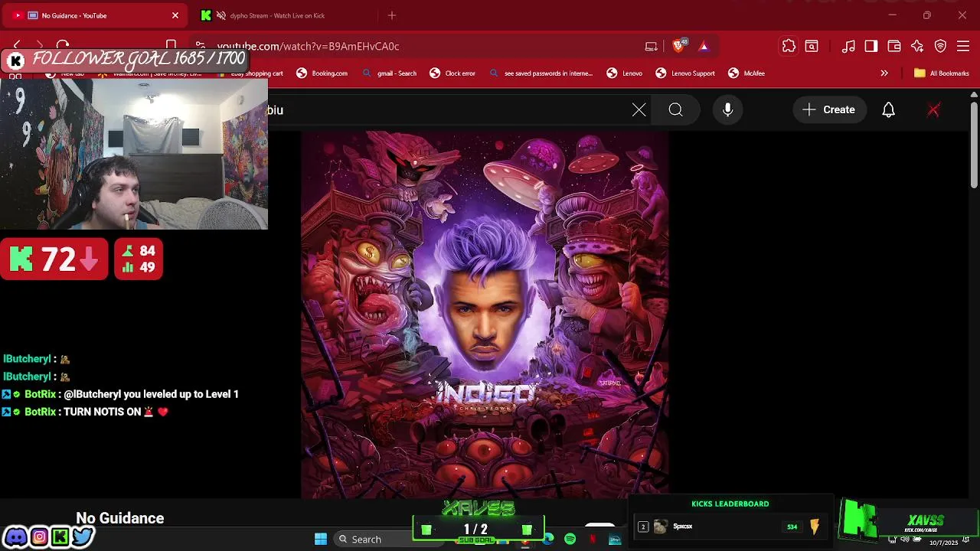Open the Lenovo bookmark

tap(625, 73)
